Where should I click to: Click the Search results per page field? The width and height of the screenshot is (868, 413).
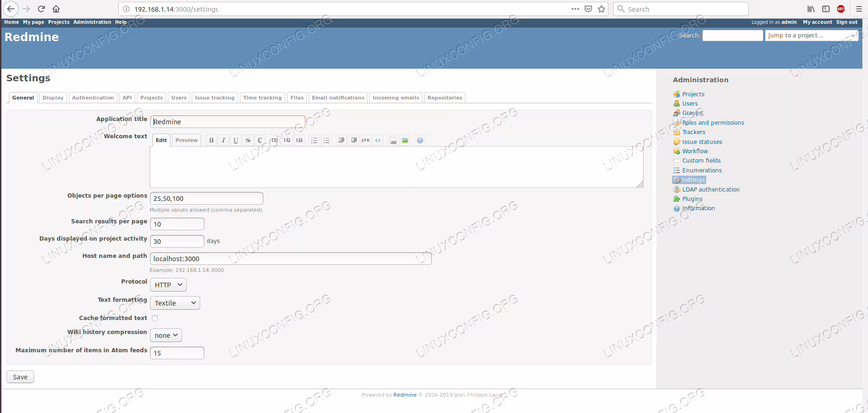(177, 224)
